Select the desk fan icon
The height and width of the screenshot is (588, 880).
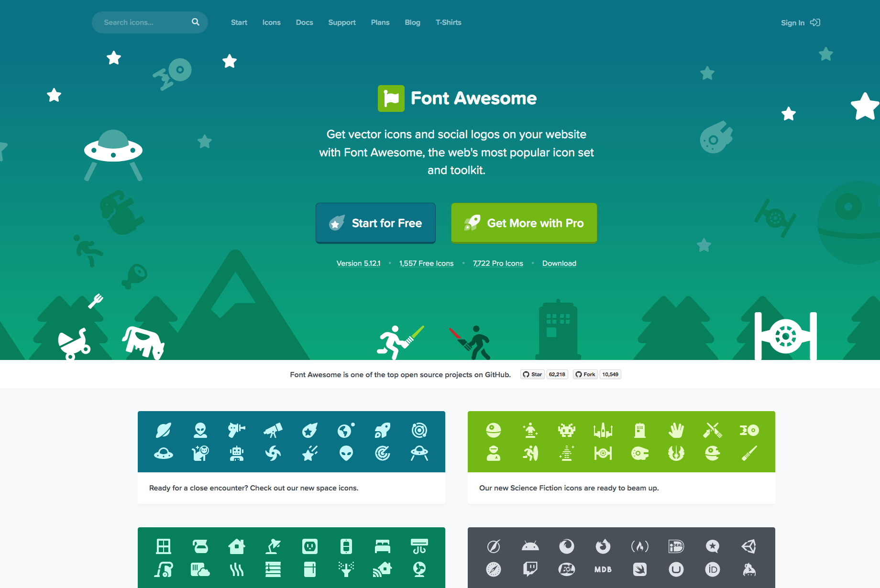(419, 569)
